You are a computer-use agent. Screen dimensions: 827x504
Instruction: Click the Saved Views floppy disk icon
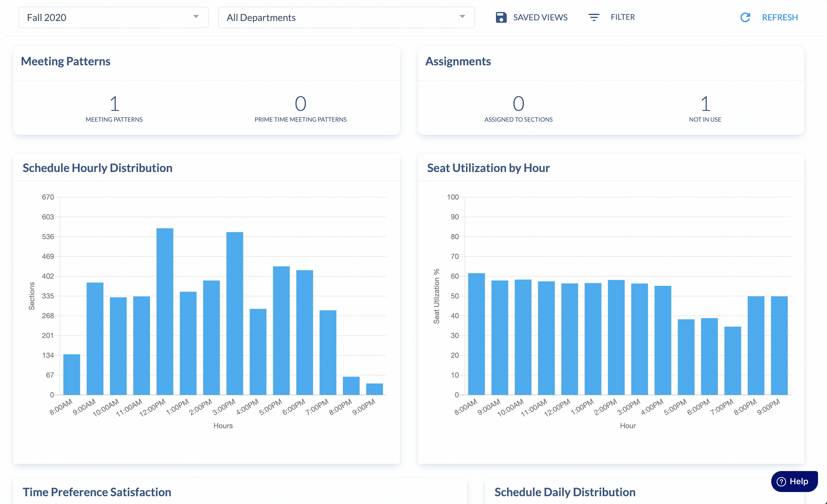tap(501, 17)
